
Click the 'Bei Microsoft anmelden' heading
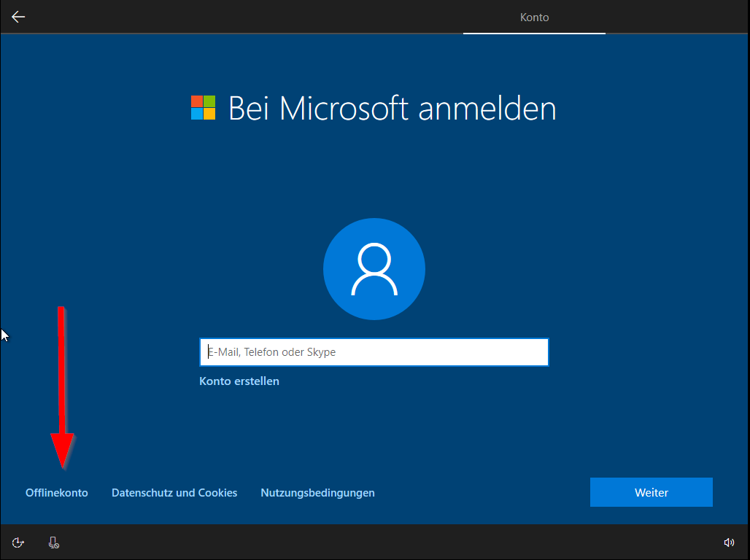point(393,108)
